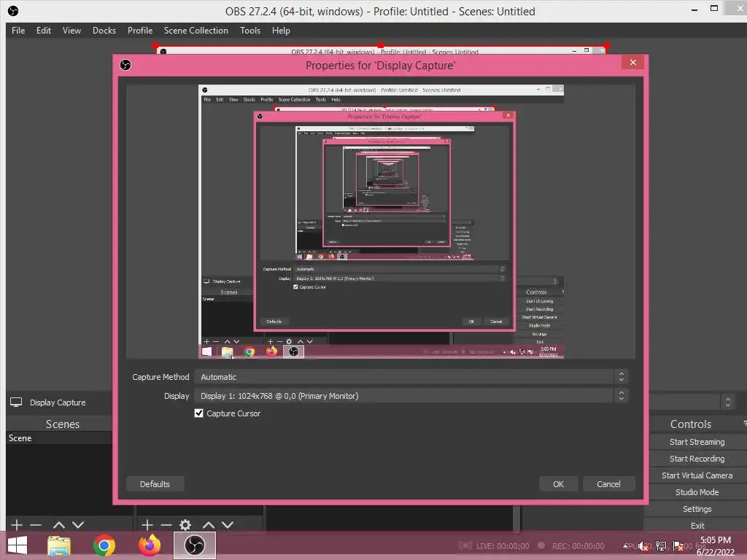Close the Properties dialog with X
The width and height of the screenshot is (747, 560).
[632, 63]
